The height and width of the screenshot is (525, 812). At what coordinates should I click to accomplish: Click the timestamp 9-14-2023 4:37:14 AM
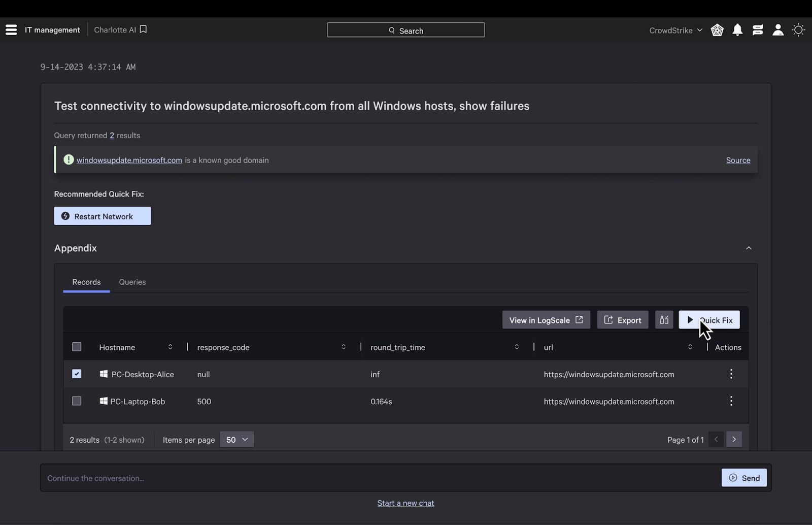click(x=88, y=67)
